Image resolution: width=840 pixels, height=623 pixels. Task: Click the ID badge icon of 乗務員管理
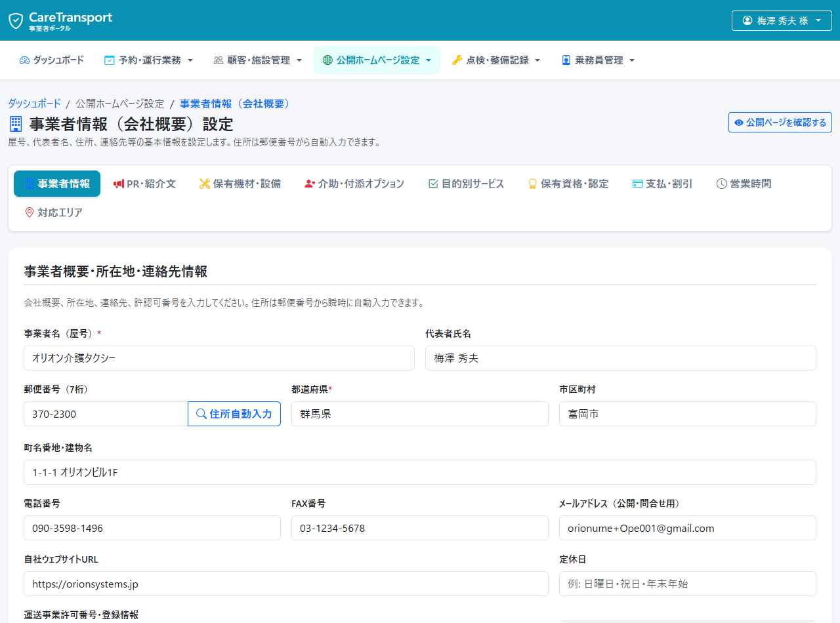point(566,60)
